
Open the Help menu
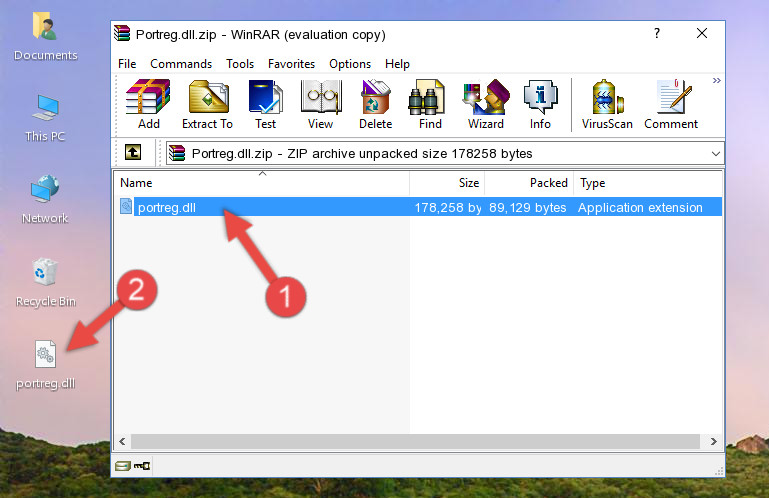[397, 64]
